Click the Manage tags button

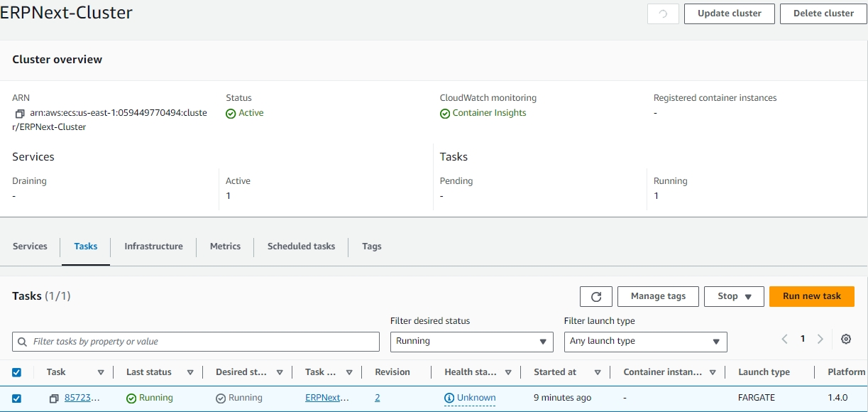tap(658, 296)
